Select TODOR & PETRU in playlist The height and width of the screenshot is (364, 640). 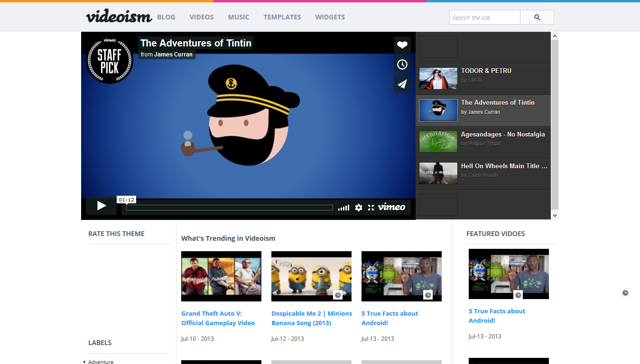pos(483,79)
